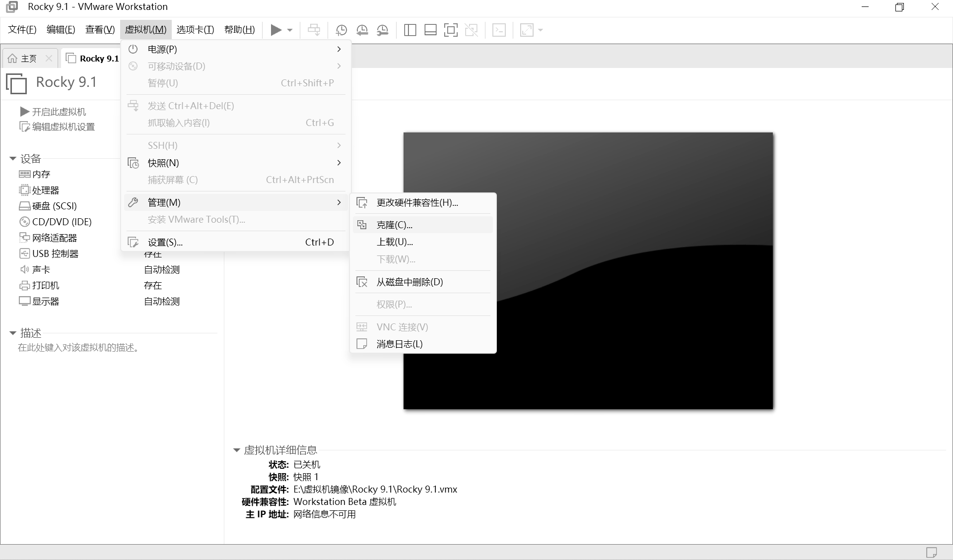
Task: Open the snapshot manager toolbar icon
Action: point(383,30)
